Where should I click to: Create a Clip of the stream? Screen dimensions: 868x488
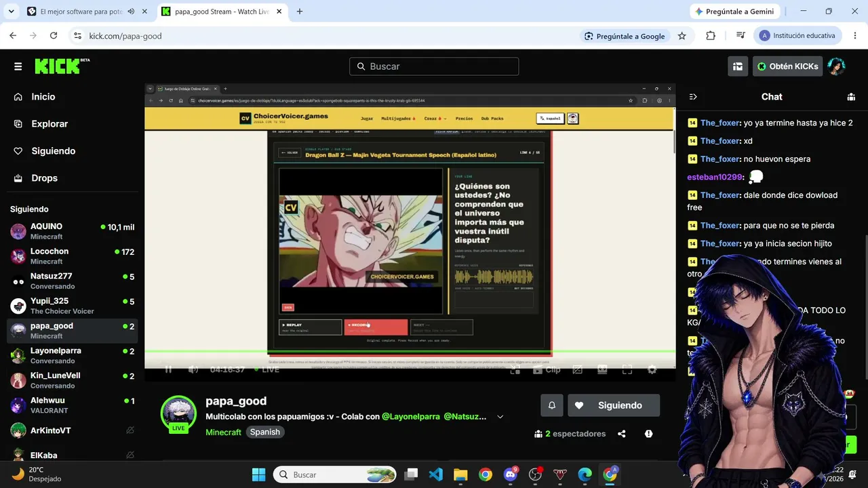547,369
